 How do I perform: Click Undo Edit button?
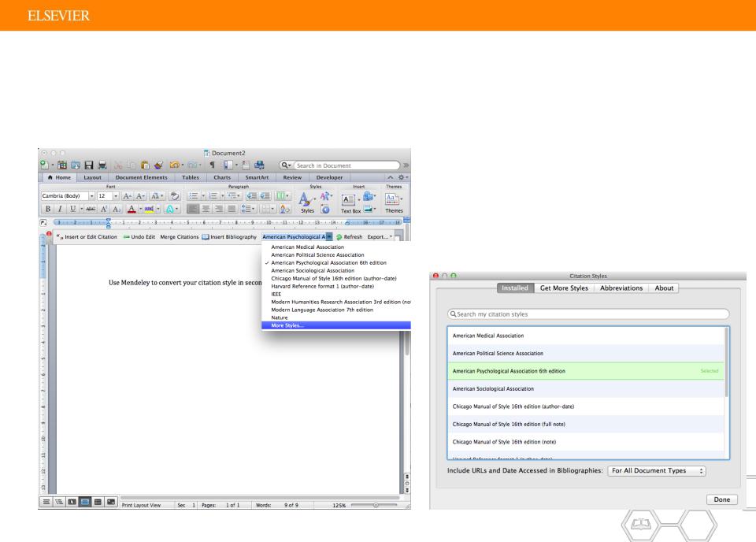click(139, 237)
